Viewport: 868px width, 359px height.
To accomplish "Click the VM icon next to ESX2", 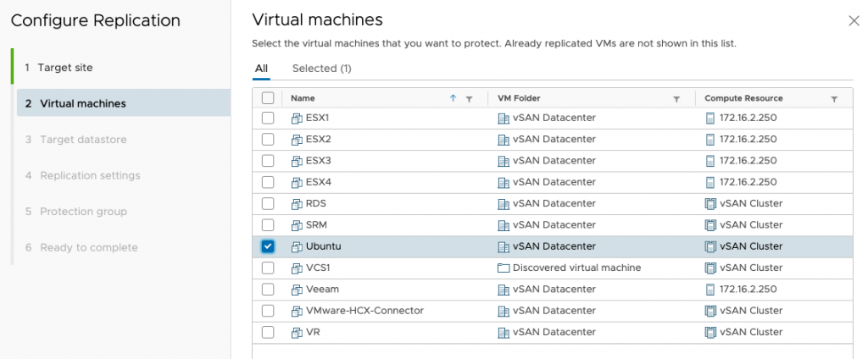I will (x=297, y=140).
